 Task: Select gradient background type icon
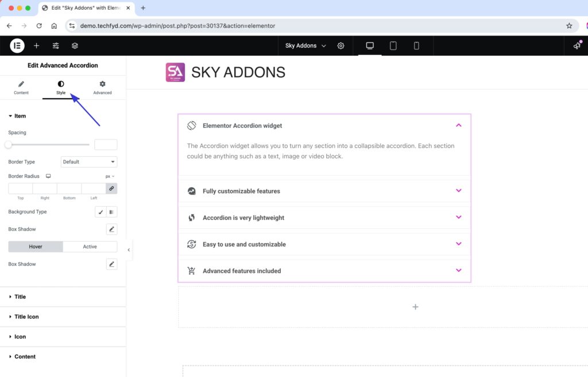pos(112,212)
